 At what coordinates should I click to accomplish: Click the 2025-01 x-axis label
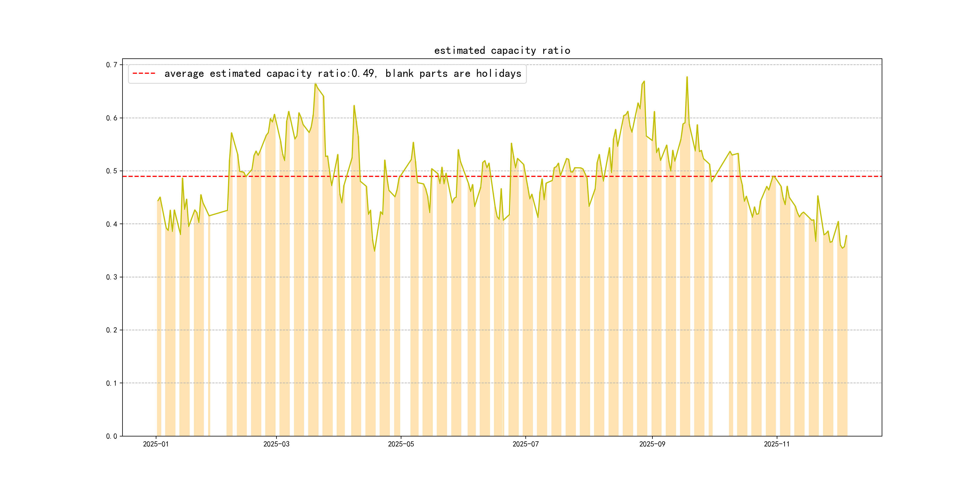click(155, 444)
